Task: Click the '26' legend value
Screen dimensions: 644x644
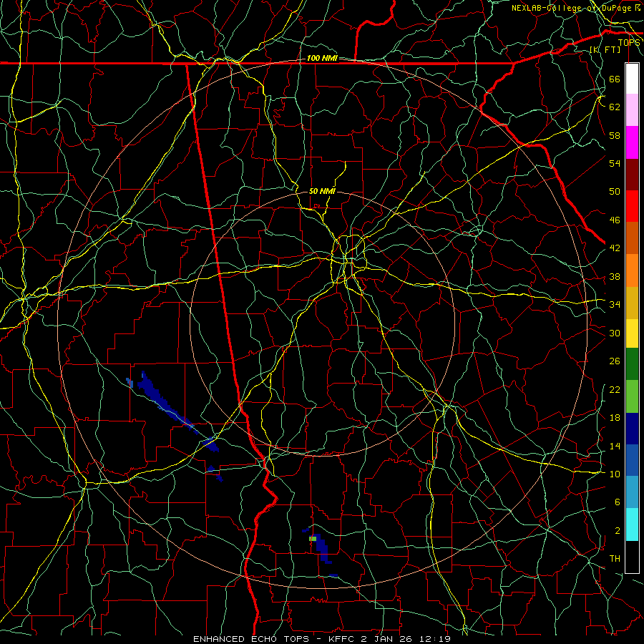Action: tap(615, 361)
